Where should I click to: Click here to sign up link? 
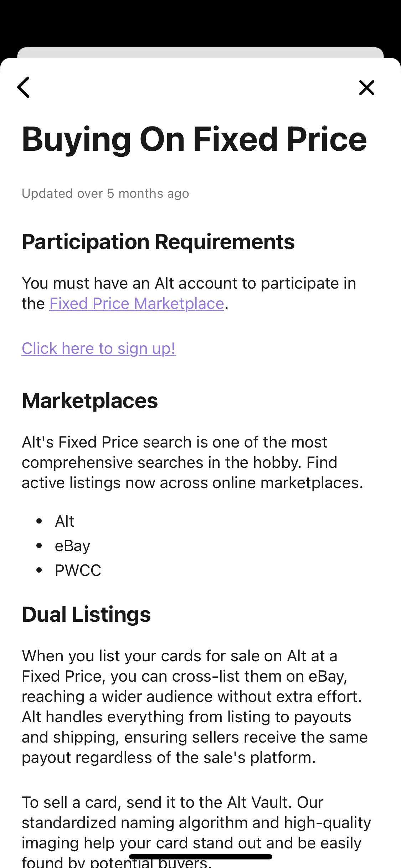[x=98, y=348]
